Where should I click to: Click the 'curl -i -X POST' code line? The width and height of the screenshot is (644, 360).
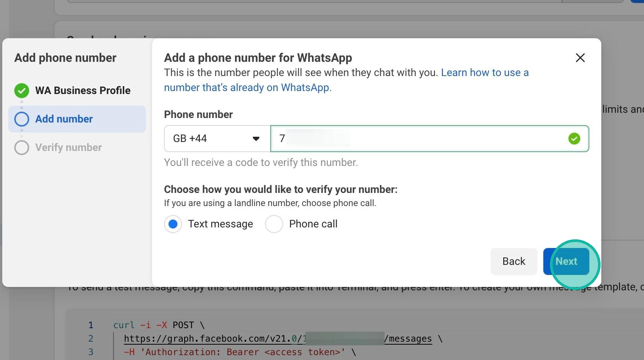(x=159, y=325)
